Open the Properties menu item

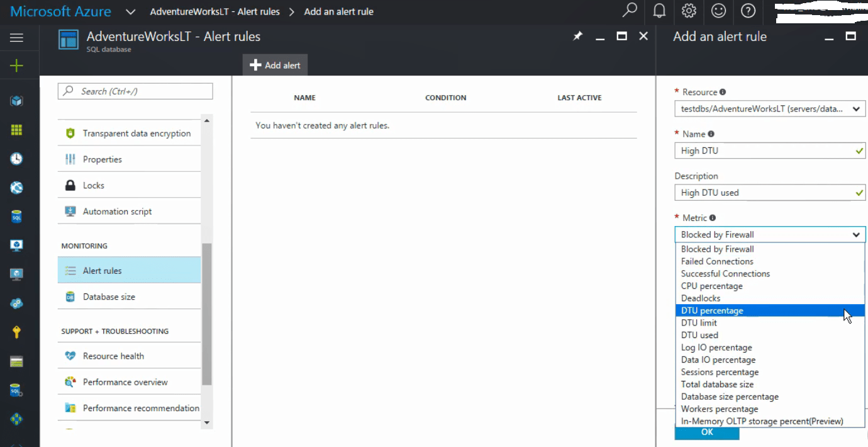point(130,159)
